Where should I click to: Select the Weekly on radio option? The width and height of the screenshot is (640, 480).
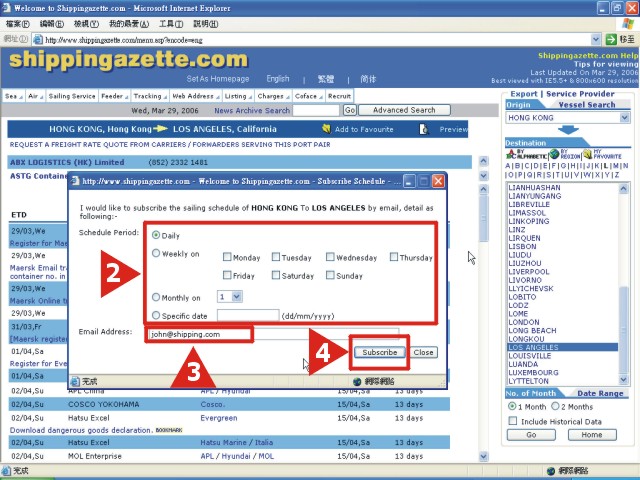(x=156, y=253)
